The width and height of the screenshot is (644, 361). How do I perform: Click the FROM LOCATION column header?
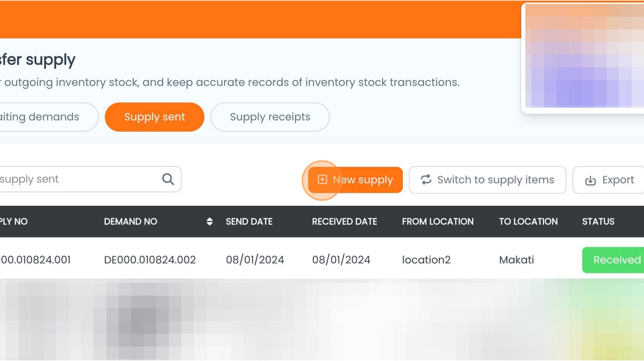click(438, 222)
